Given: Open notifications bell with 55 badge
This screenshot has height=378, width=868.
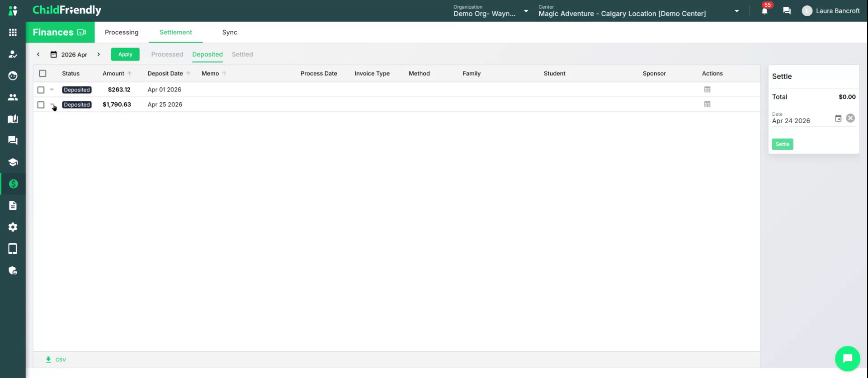Looking at the screenshot, I should (764, 11).
